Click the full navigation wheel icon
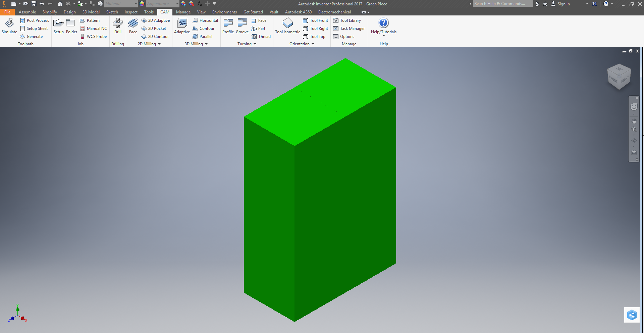 point(634,107)
